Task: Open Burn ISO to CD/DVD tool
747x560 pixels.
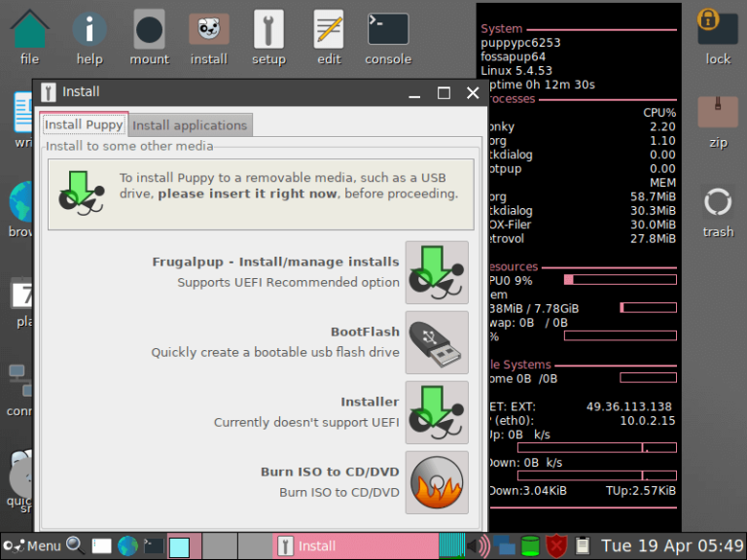Action: (x=436, y=482)
